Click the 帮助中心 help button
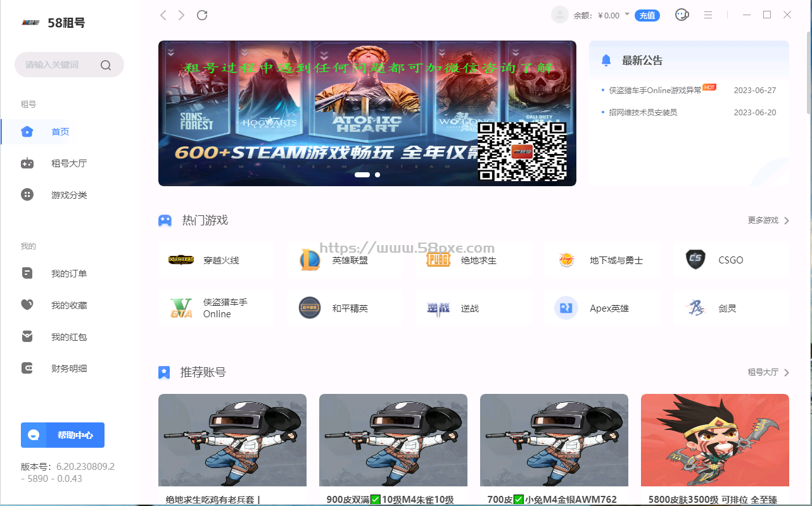The image size is (812, 506). (x=63, y=435)
